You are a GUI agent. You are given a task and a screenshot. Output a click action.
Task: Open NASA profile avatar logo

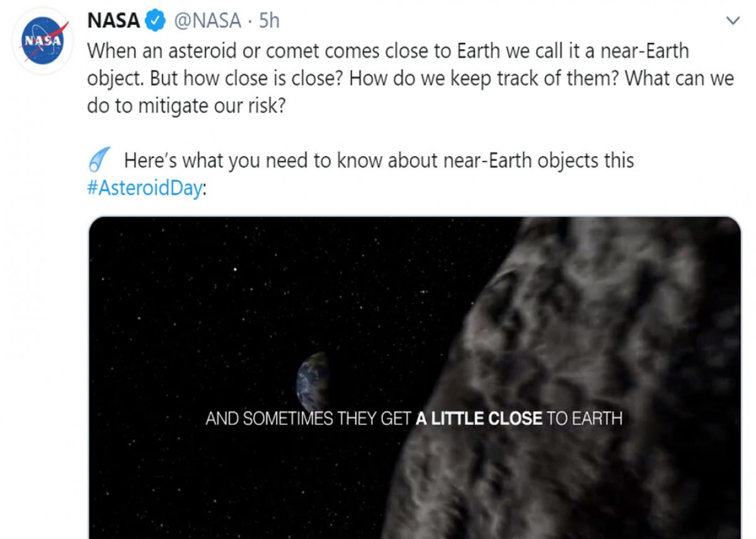[x=43, y=42]
